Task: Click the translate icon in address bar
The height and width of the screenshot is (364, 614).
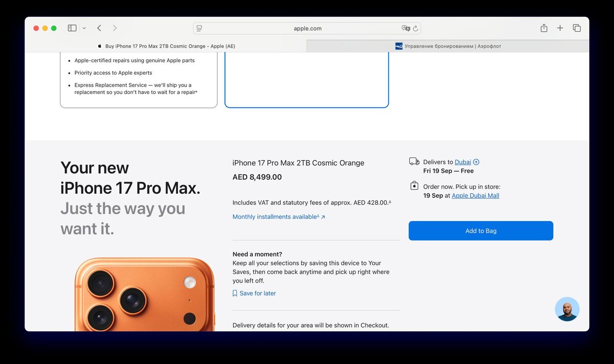Action: click(x=406, y=29)
